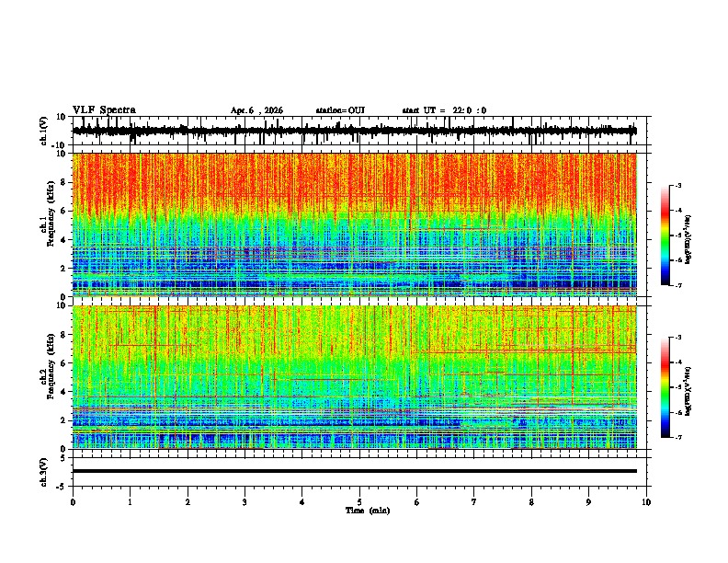728x563 pixels.
Task: Click time axis tick label "7"
Action: point(474,502)
